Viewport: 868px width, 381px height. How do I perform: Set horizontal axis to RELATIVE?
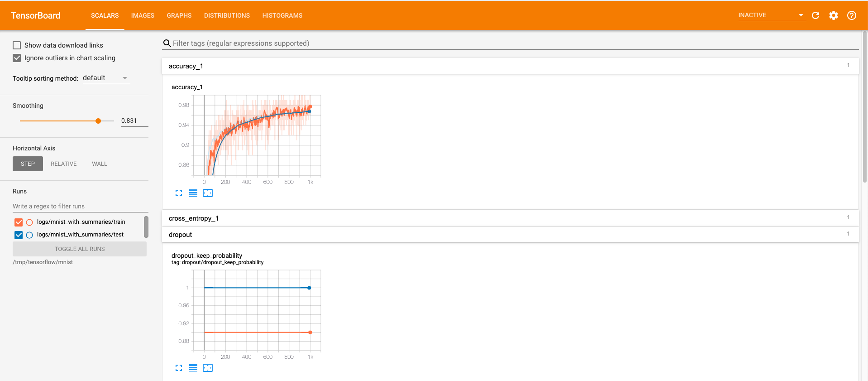(64, 164)
